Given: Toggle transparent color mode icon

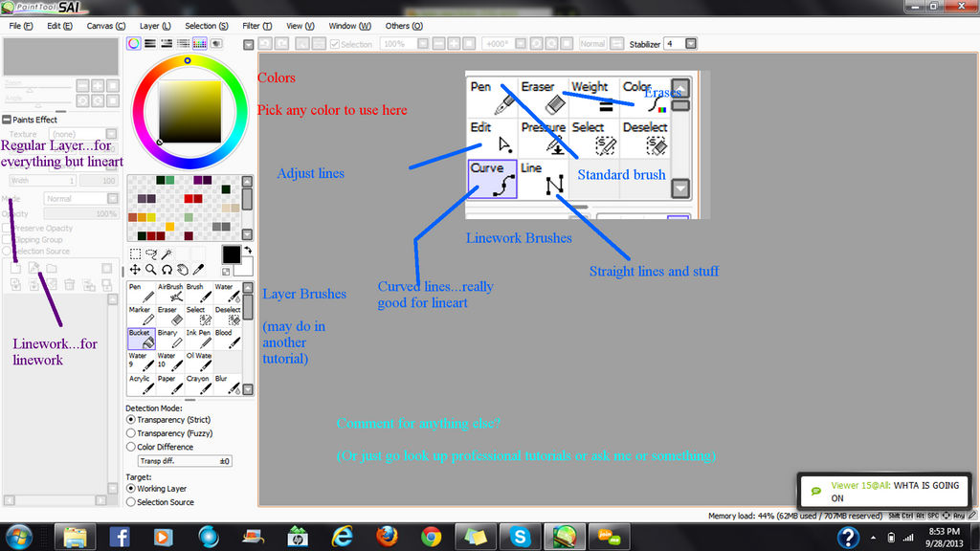Looking at the screenshot, I should [x=226, y=271].
